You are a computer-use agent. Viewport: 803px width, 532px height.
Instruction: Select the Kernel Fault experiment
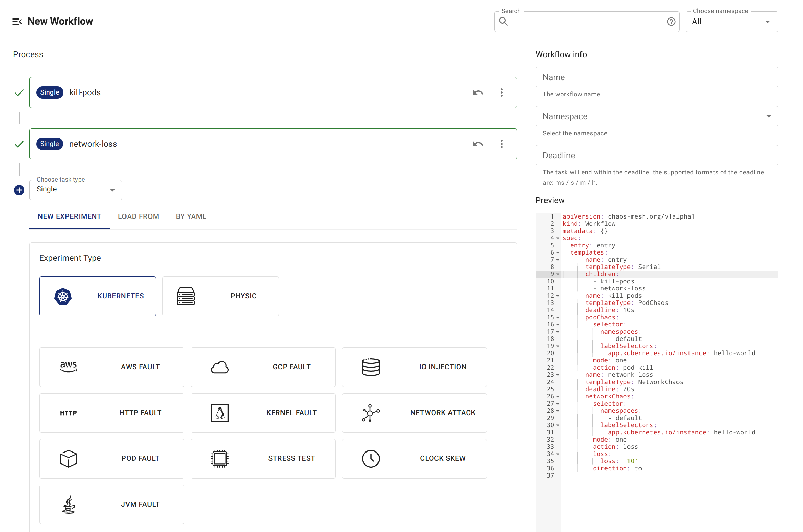click(x=263, y=413)
